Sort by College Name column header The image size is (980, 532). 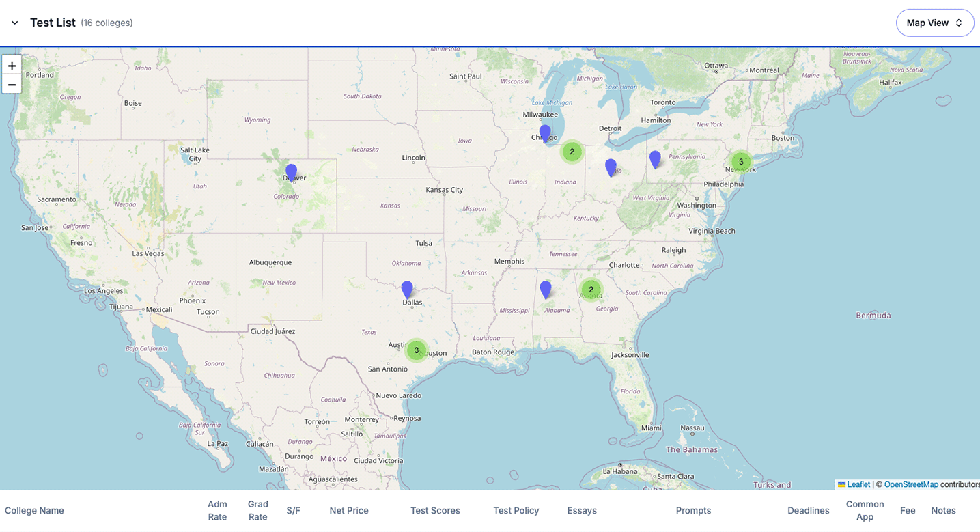point(34,511)
